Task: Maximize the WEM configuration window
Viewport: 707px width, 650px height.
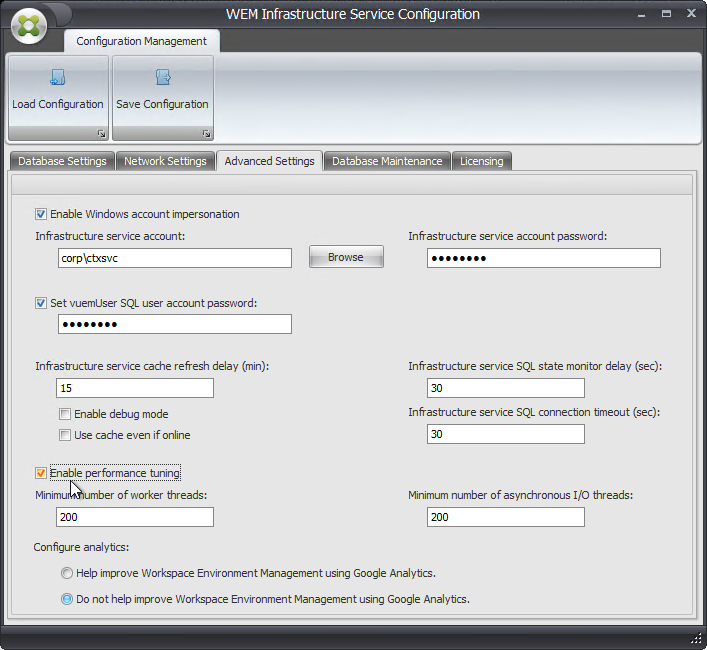Action: (x=666, y=14)
